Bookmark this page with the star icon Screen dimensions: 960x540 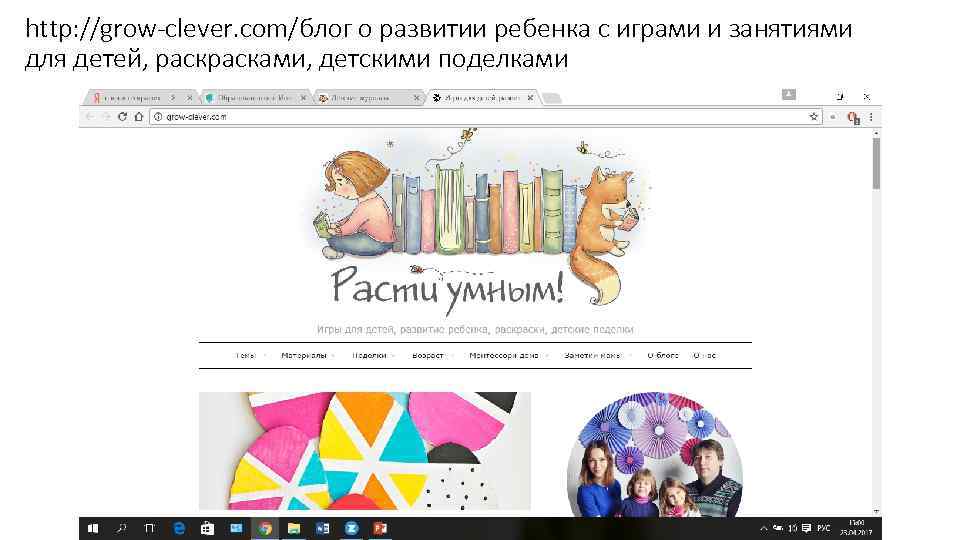814,116
